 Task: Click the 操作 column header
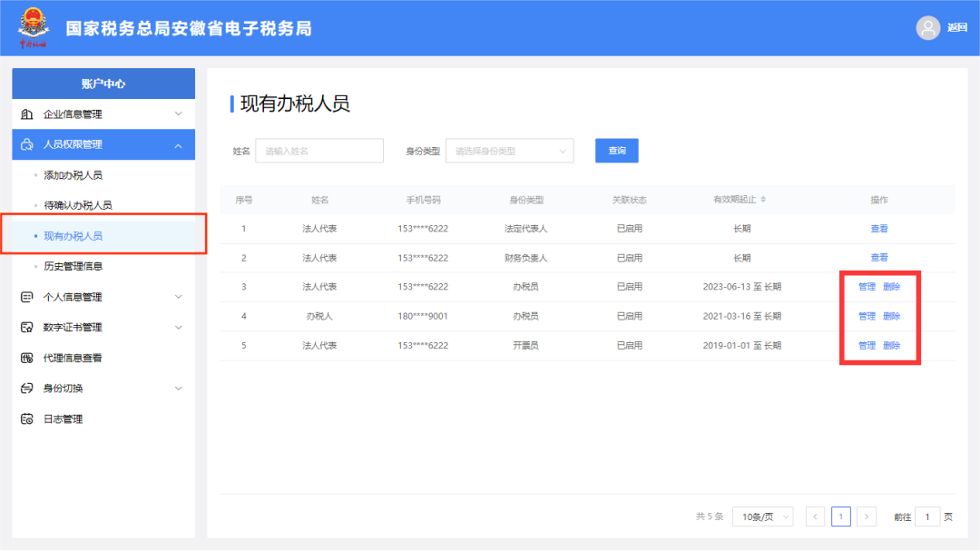(879, 200)
